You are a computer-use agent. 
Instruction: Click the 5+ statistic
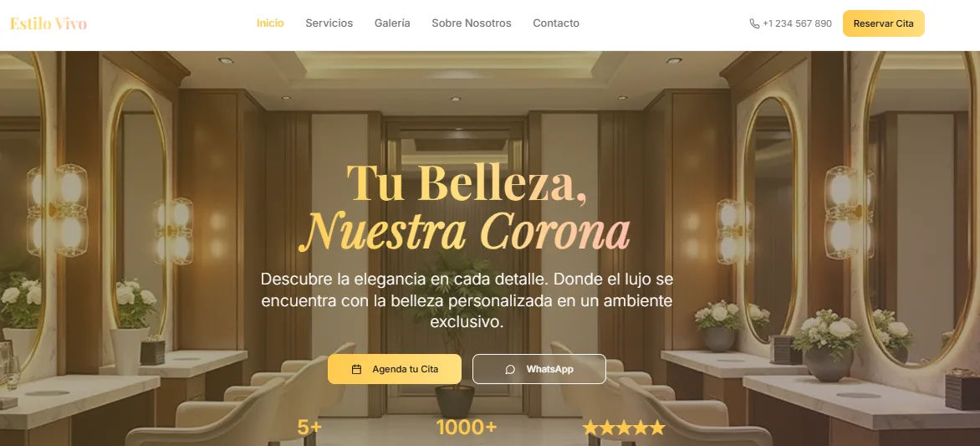click(309, 428)
